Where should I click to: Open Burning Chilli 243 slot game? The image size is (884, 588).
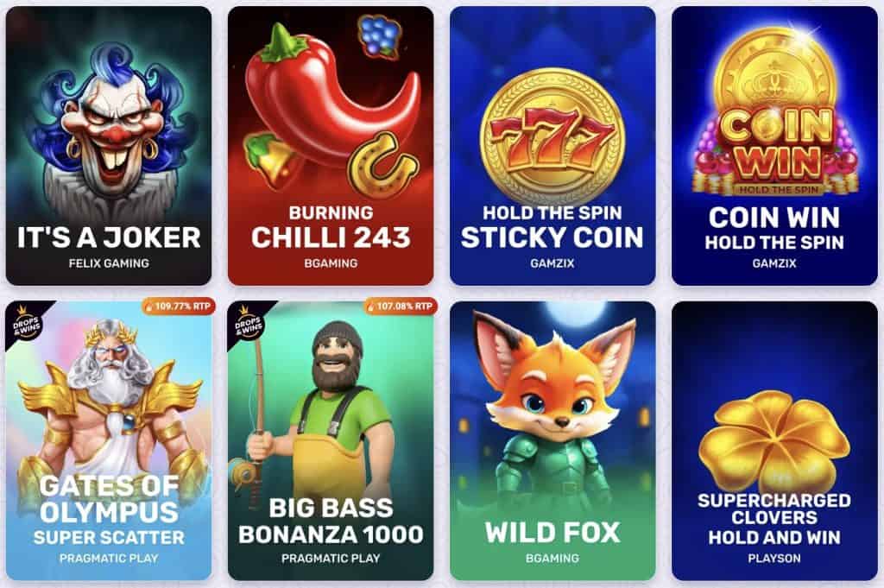pyautogui.click(x=331, y=146)
